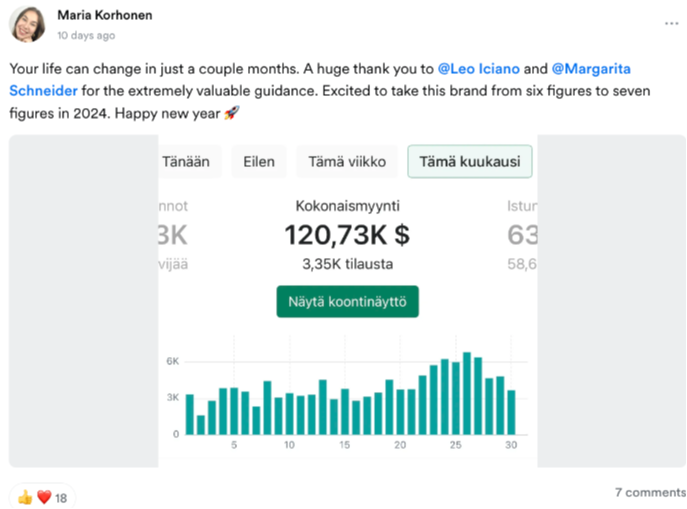Image resolution: width=687 pixels, height=509 pixels.
Task: Click the thumbs-up reaction icon
Action: coord(24,497)
